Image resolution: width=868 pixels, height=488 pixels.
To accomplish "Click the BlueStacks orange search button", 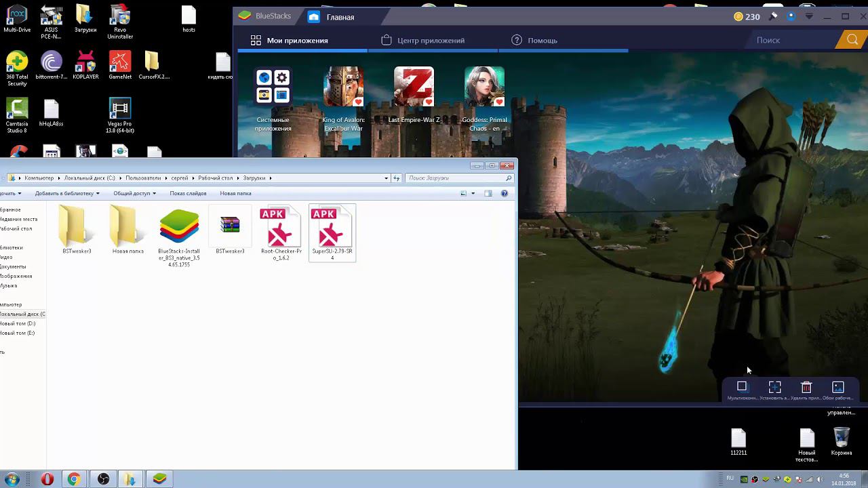I will click(852, 40).
